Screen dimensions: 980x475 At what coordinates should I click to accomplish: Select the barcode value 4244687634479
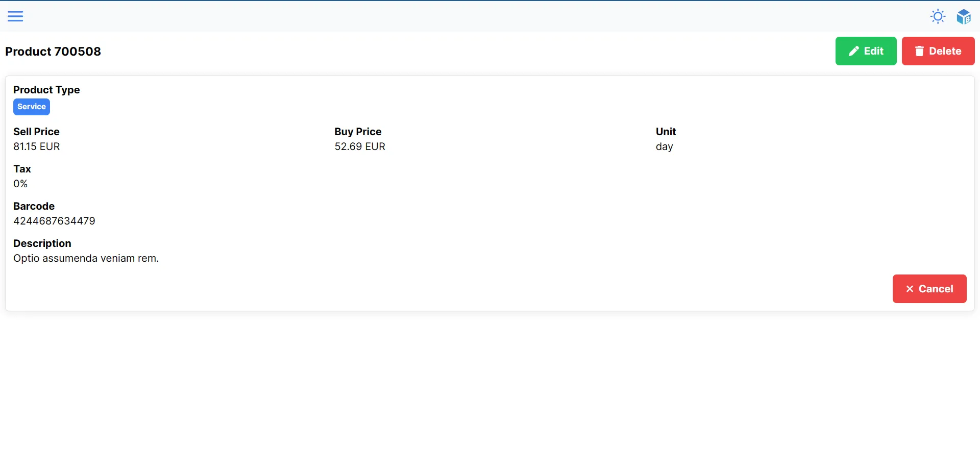click(x=54, y=220)
